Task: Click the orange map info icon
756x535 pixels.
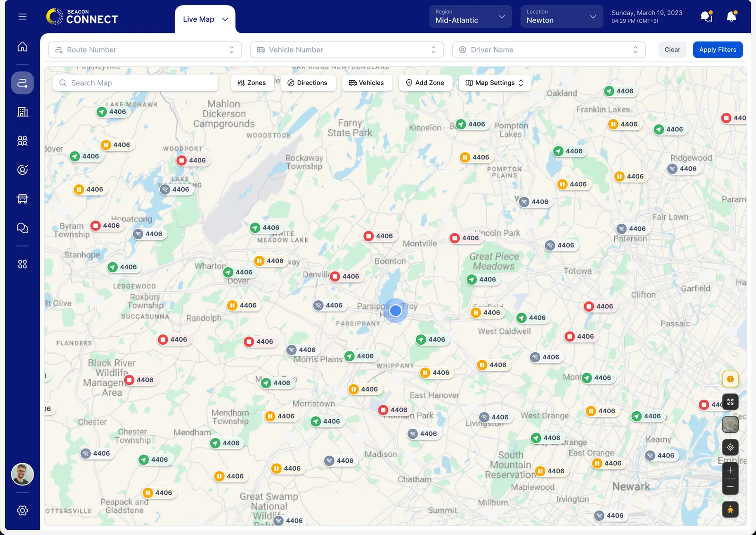Action: (730, 379)
